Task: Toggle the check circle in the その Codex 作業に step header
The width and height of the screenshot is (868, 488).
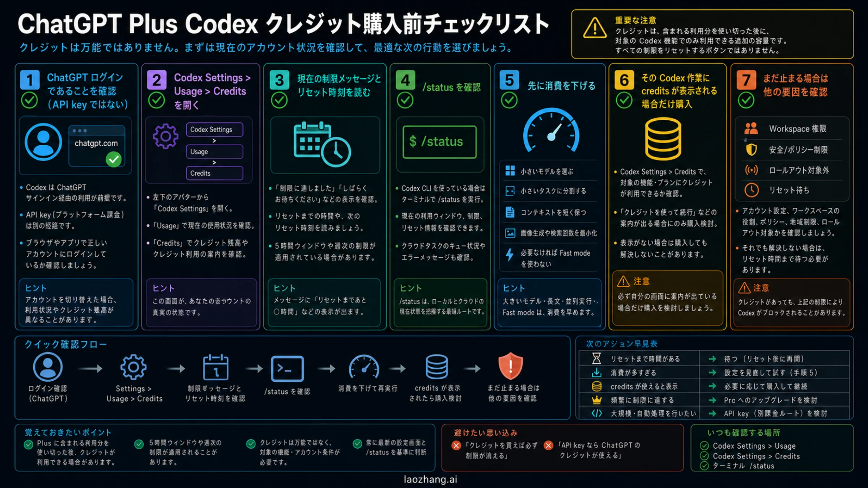Action: pyautogui.click(x=624, y=100)
